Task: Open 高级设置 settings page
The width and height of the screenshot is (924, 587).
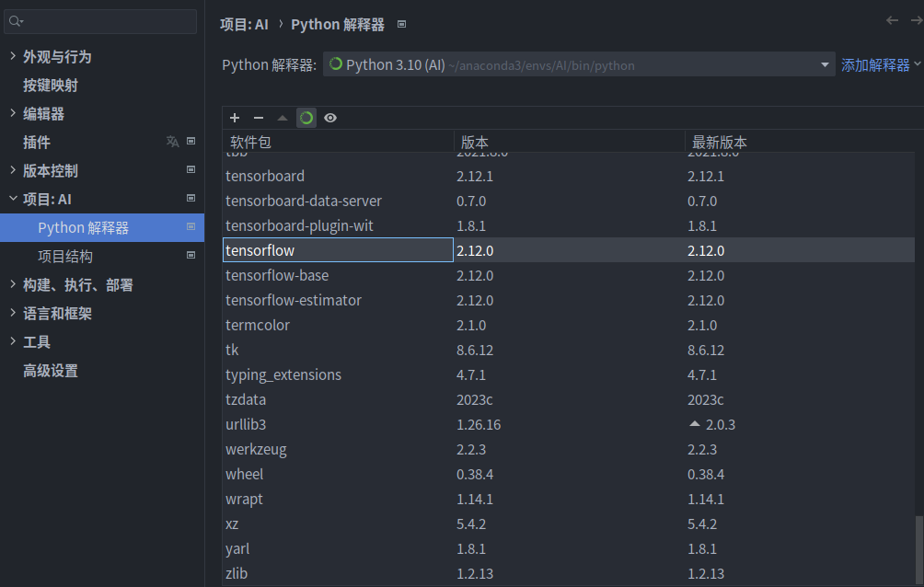Action: [51, 371]
